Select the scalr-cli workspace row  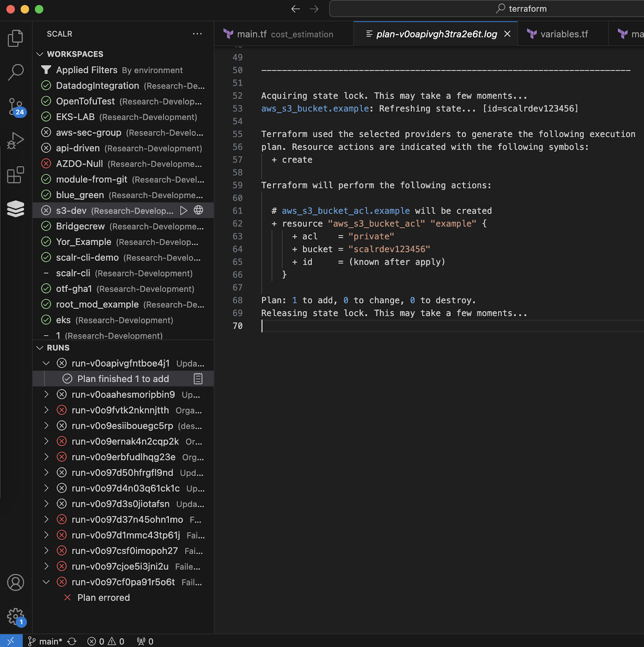pyautogui.click(x=123, y=273)
